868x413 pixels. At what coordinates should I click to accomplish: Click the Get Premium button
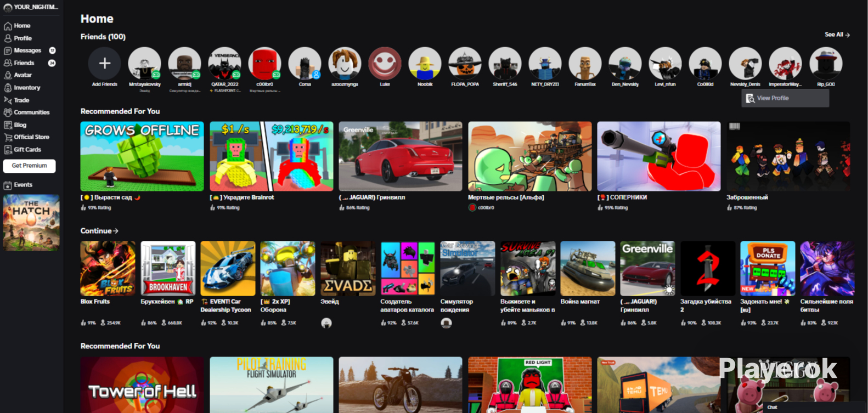(30, 166)
